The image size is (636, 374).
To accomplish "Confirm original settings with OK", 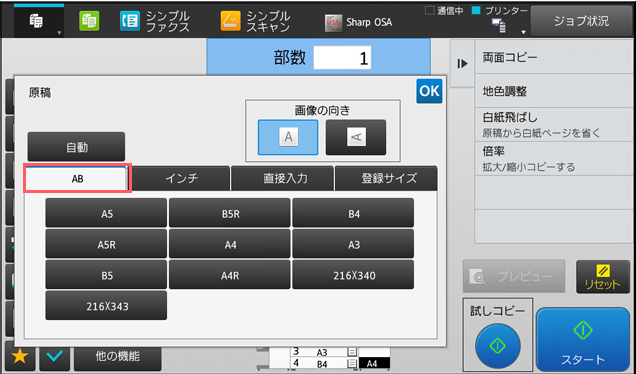I will tap(429, 91).
